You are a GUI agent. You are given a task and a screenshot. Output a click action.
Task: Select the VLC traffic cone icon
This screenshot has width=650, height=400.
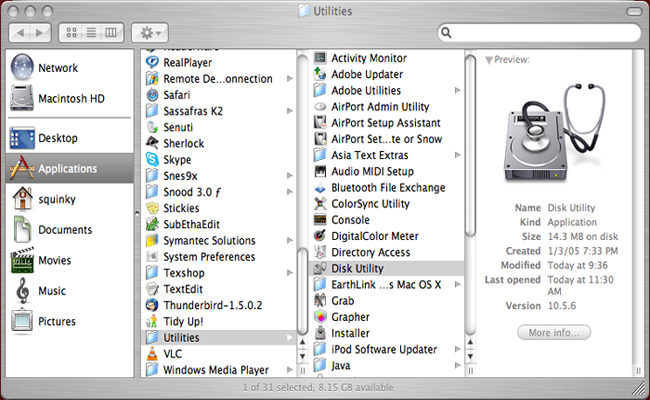152,354
